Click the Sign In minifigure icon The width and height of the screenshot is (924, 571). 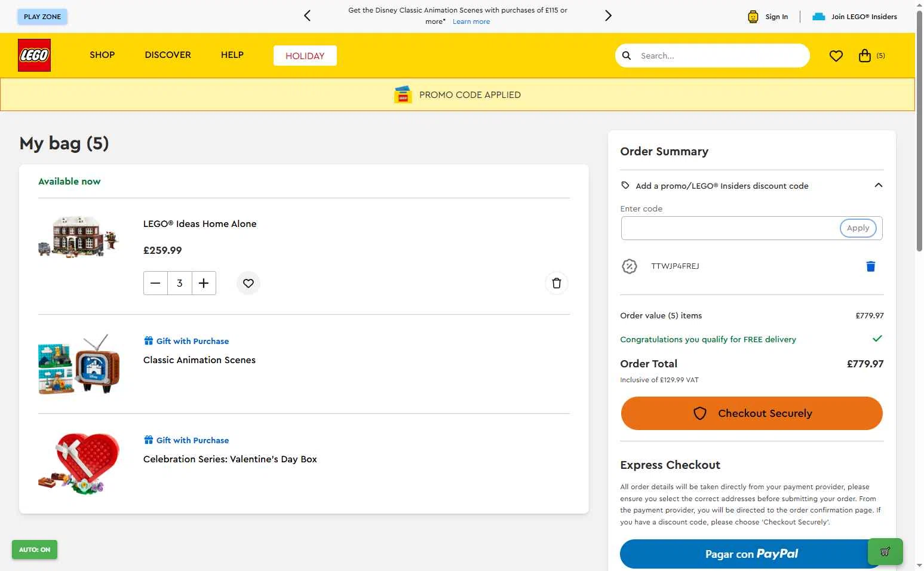coord(753,17)
